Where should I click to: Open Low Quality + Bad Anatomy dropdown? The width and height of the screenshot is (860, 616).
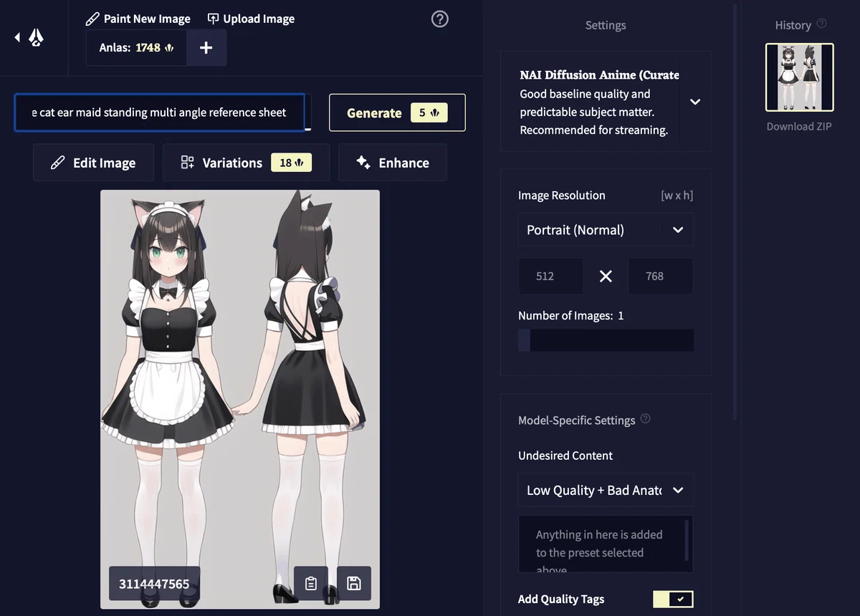pyautogui.click(x=606, y=491)
